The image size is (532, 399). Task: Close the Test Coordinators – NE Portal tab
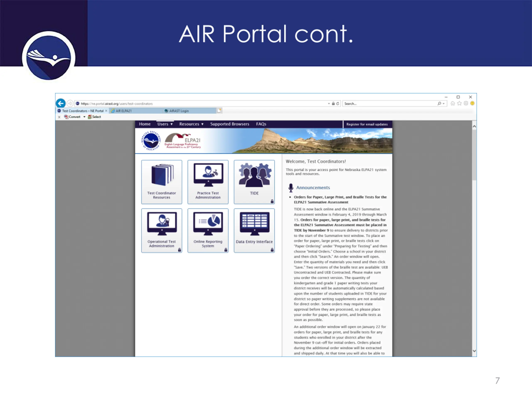tap(106, 111)
